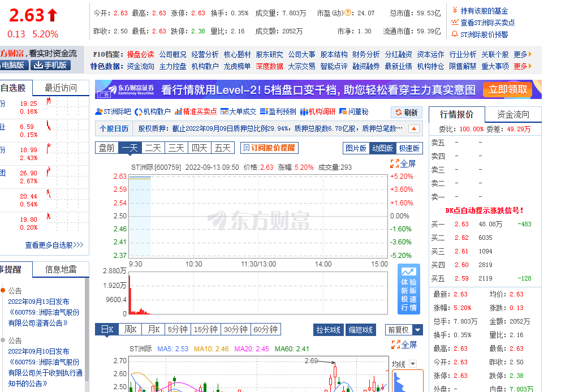
Task: Click fullscreen icon above the K-line chart
Action: (x=396, y=344)
